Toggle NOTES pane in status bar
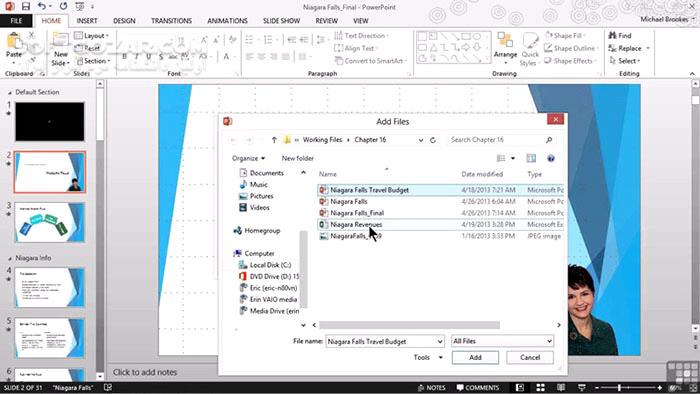The height and width of the screenshot is (394, 700). click(431, 387)
